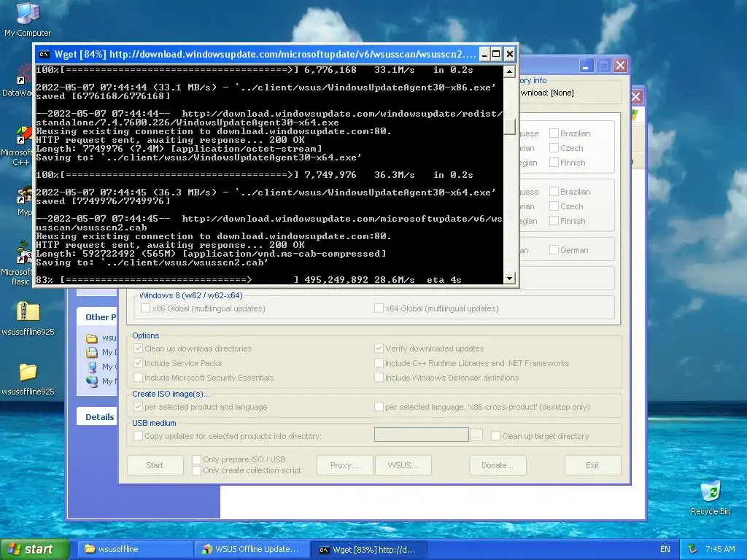Toggle per selected product and language checkbox
Image resolution: width=747 pixels, height=560 pixels.
coord(138,407)
